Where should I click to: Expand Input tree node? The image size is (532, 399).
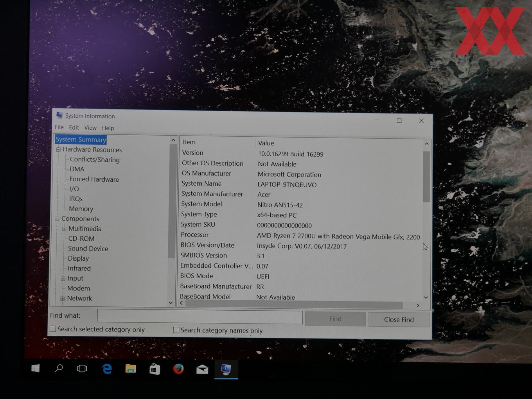click(63, 278)
